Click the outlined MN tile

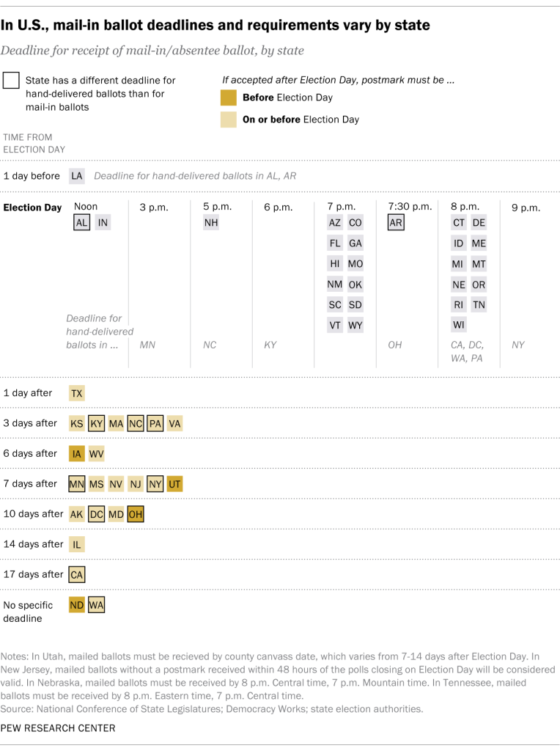pos(76,484)
